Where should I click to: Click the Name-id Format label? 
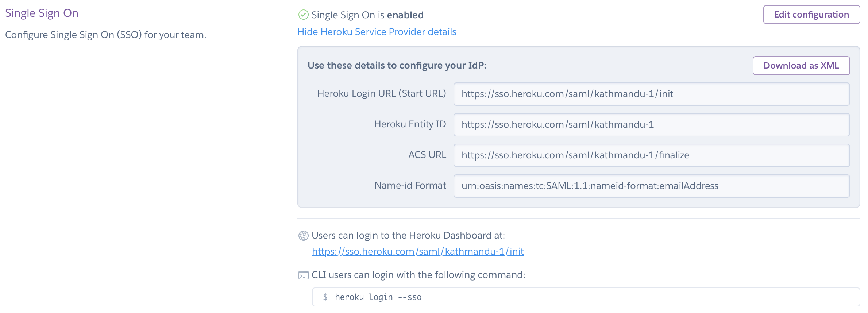410,186
